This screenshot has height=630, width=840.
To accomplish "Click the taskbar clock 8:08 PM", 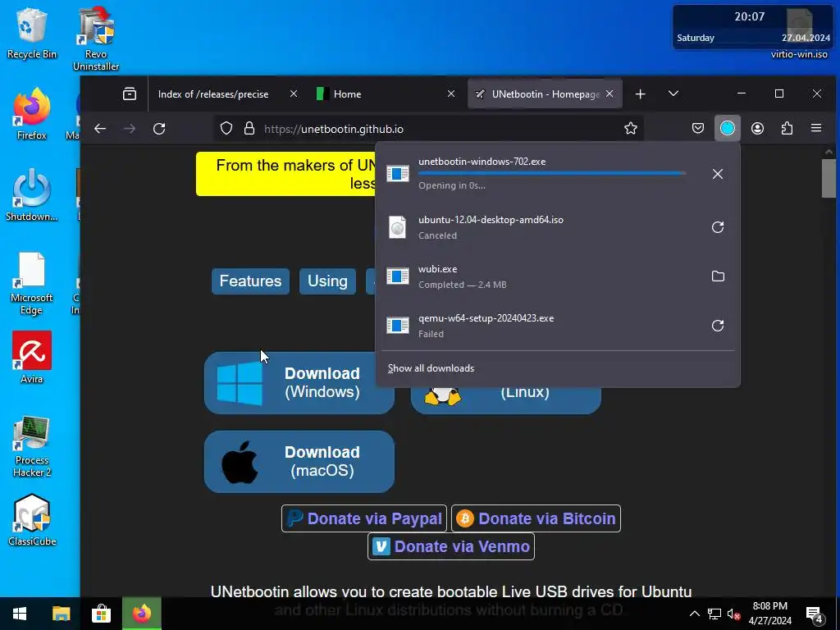I will 769,614.
